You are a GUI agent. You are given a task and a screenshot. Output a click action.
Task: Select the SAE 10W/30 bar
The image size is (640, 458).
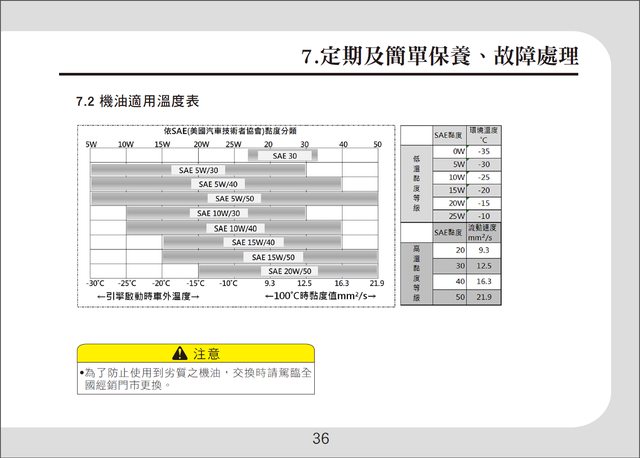click(x=216, y=213)
